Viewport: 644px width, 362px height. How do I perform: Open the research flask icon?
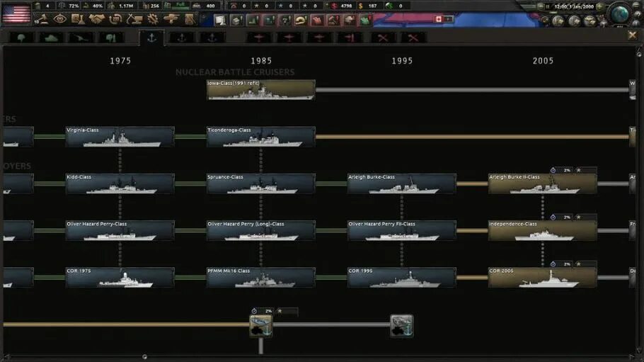(x=78, y=19)
